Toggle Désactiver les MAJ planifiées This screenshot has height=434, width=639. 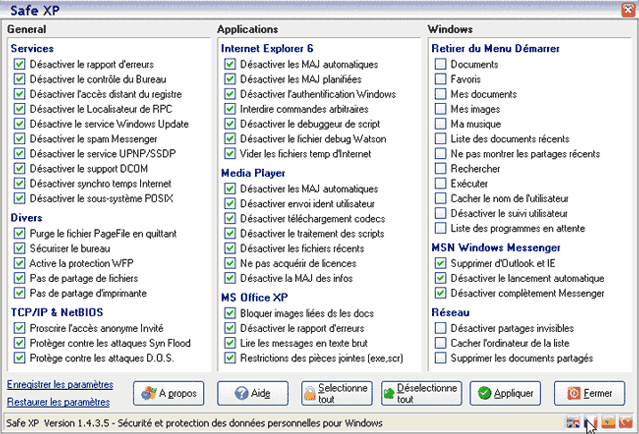click(230, 79)
